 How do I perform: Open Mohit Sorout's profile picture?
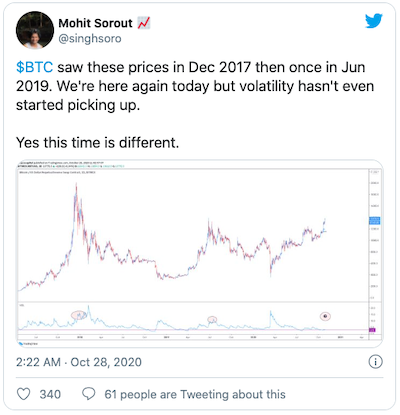(x=35, y=30)
